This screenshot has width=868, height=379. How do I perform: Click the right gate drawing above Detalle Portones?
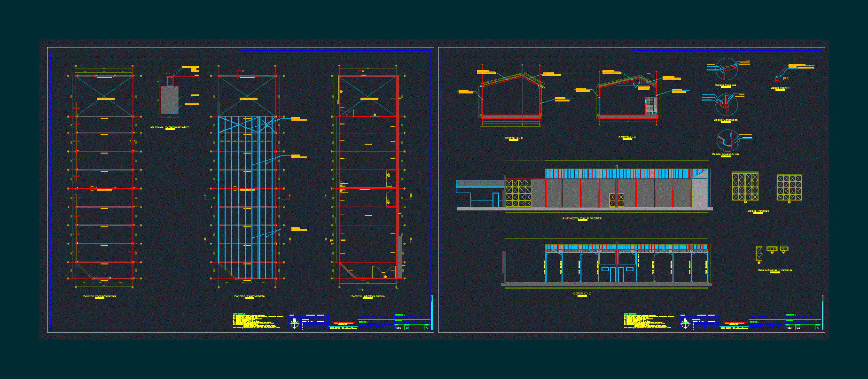789,187
